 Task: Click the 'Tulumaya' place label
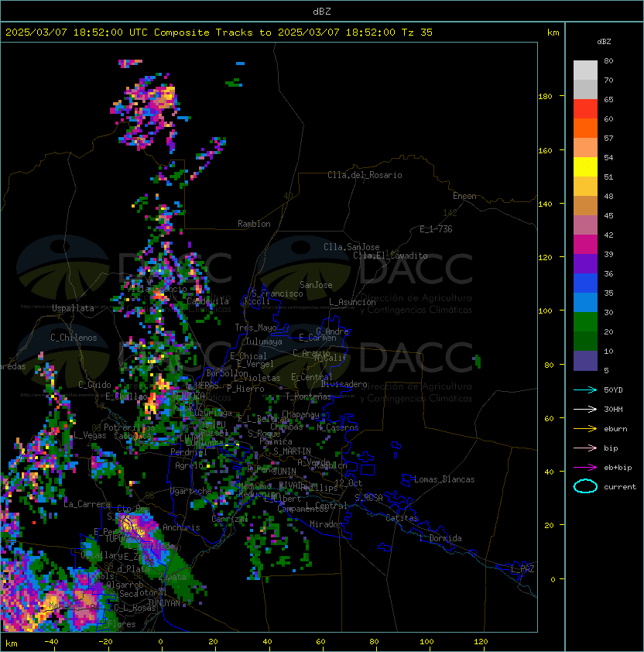(x=264, y=341)
